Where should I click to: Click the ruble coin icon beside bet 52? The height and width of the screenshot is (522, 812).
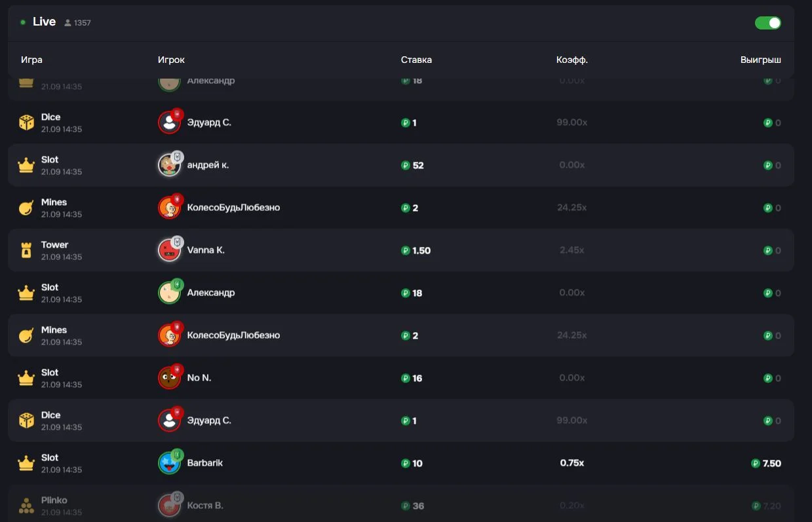coord(406,165)
